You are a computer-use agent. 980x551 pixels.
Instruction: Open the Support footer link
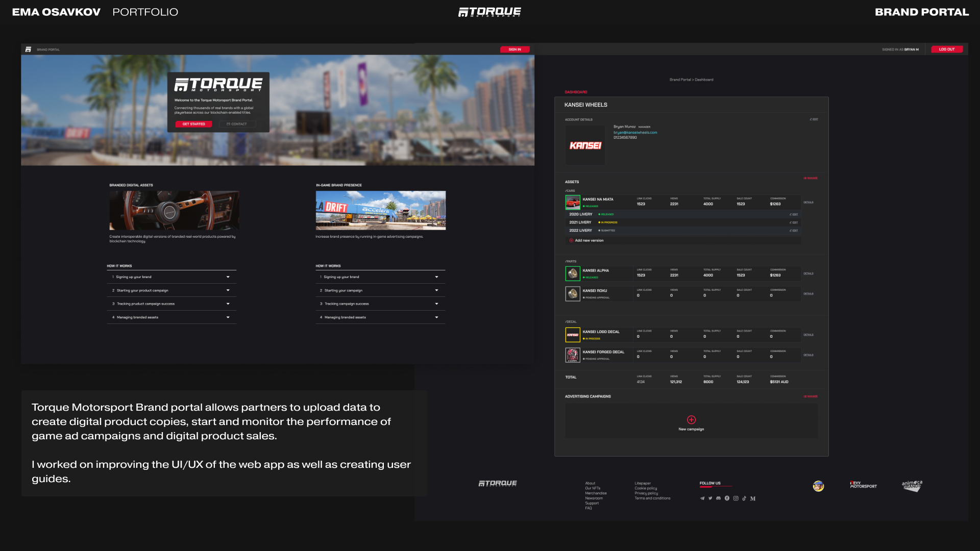click(x=592, y=504)
